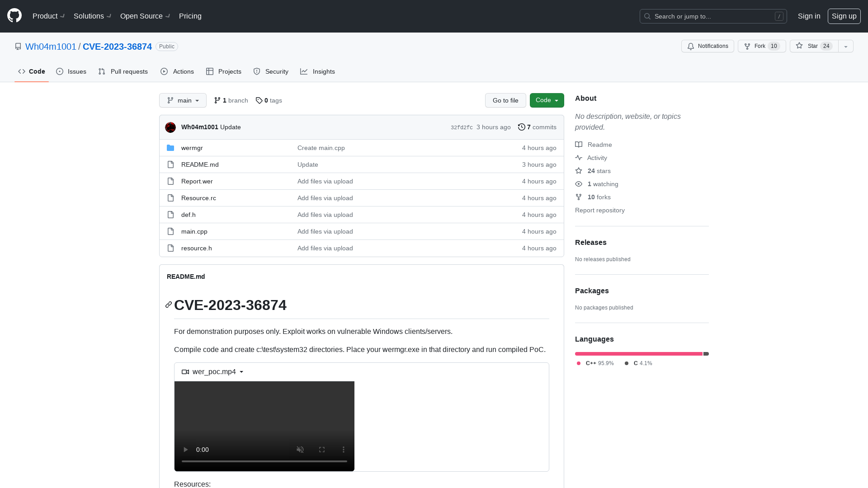Click the Activity link in About
The image size is (868, 488).
pos(597,157)
